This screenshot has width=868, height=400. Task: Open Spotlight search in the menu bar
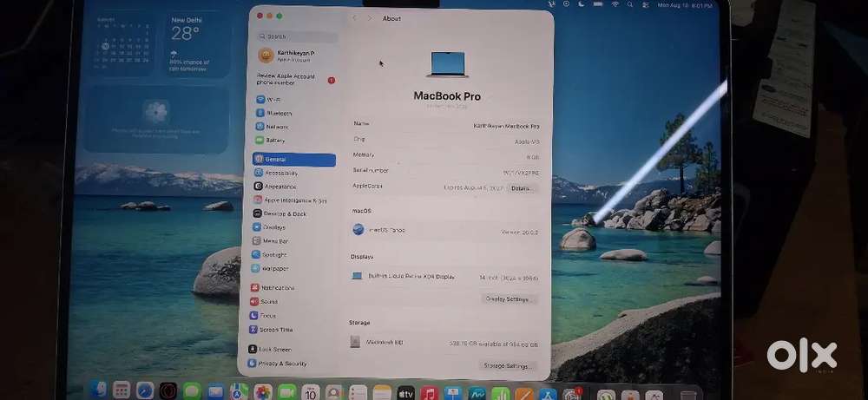pos(630,4)
